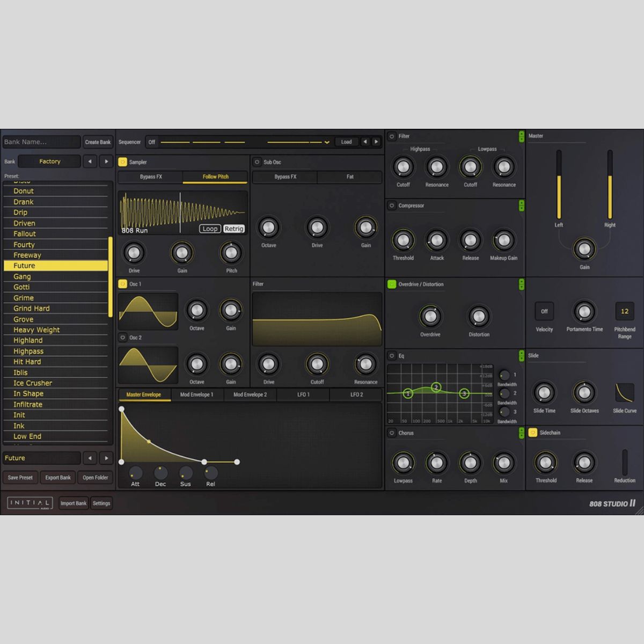Toggle the Filter effect power button

(392, 136)
